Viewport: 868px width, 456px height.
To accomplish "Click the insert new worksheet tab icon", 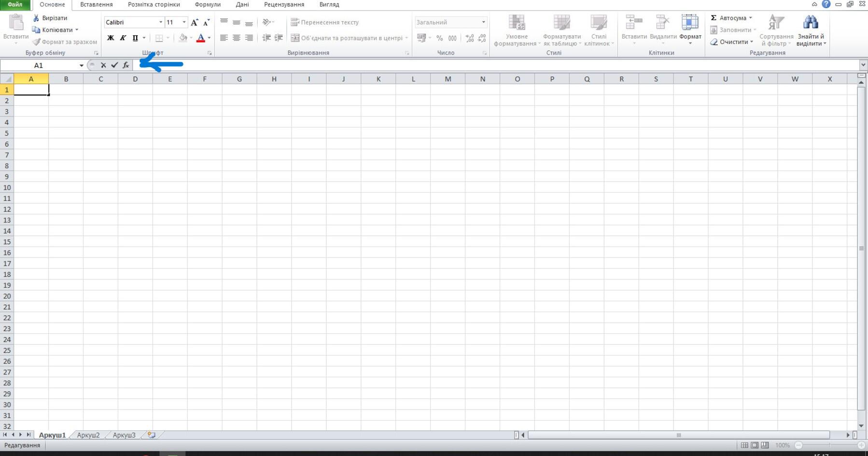I will coord(152,435).
